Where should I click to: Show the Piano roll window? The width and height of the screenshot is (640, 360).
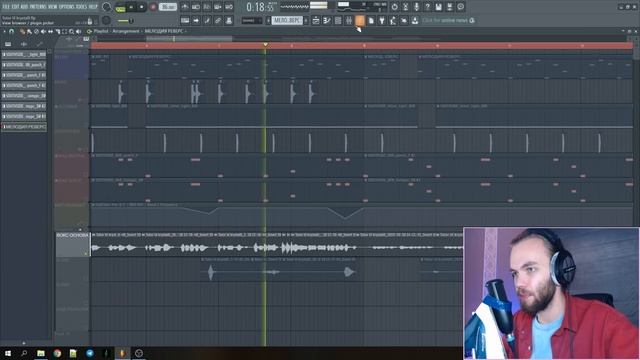pos(327,20)
